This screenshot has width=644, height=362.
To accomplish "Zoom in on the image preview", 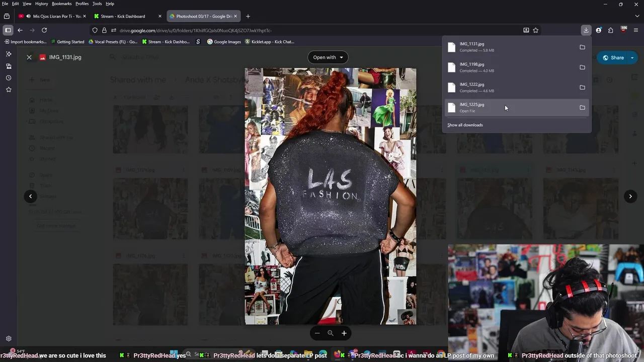I will tap(344, 333).
